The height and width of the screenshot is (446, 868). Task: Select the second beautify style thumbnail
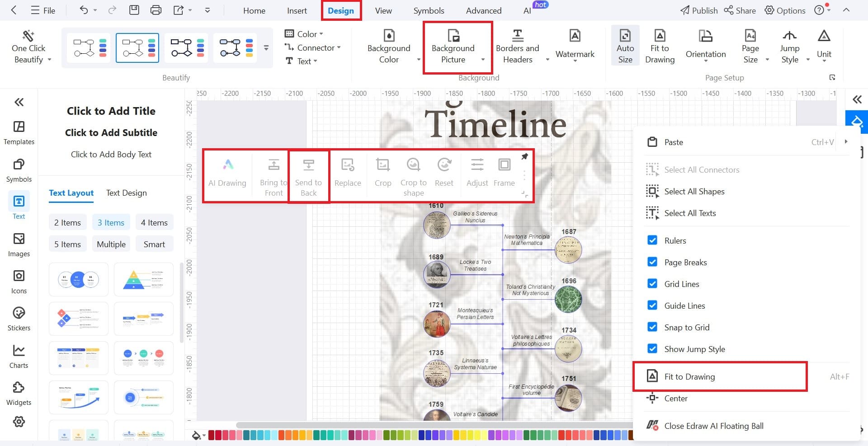pos(137,47)
